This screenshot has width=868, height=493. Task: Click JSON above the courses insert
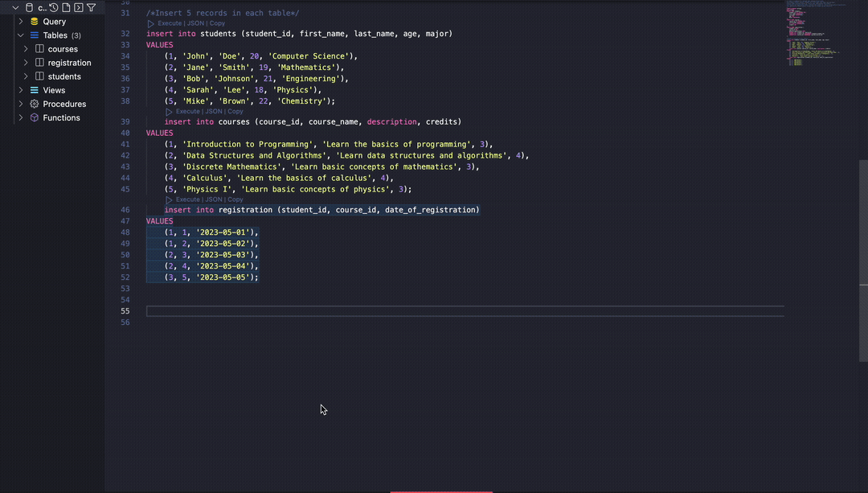[214, 111]
